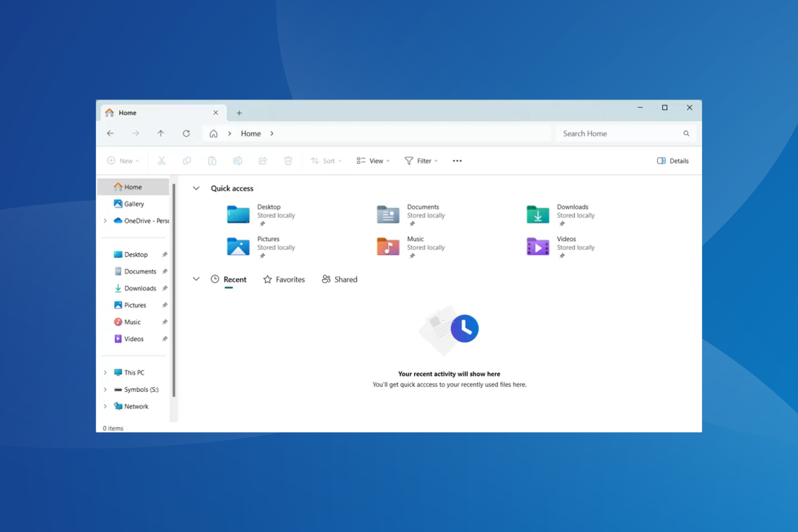Click the search magnifier icon
The width and height of the screenshot is (798, 532).
click(686, 133)
